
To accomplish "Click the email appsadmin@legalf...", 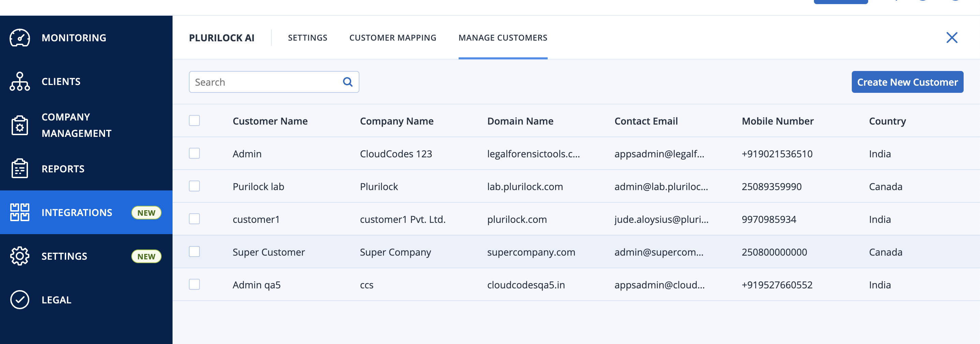I will [659, 154].
